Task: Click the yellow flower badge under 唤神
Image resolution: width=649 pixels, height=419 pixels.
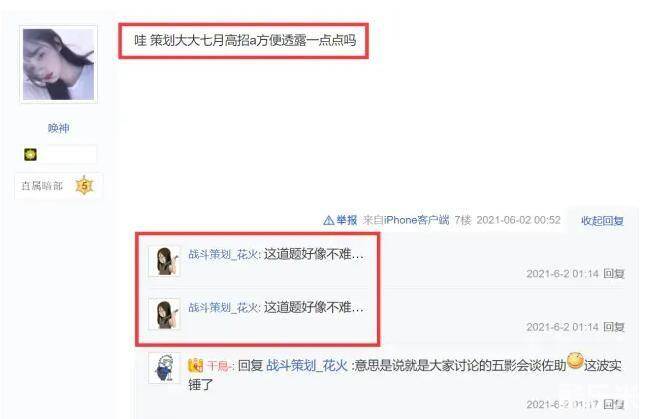Action: (x=30, y=154)
